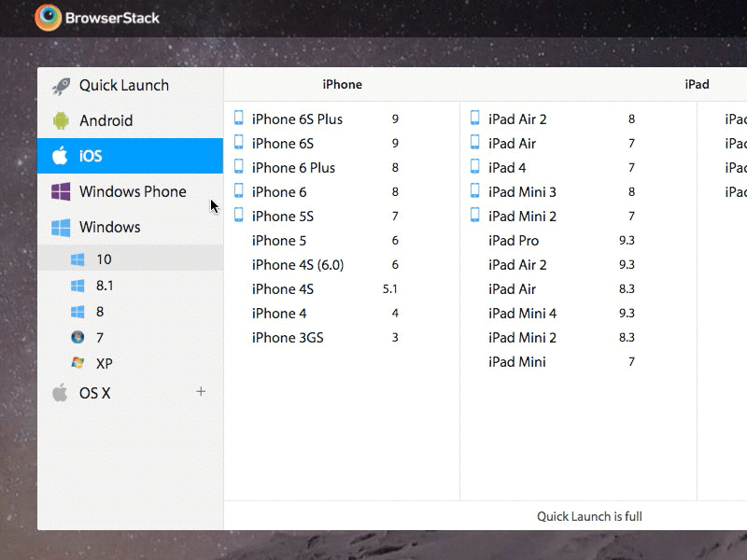Viewport: 747px width, 560px height.
Task: Click phone icon beside iPhone 6S Plus
Action: (x=239, y=118)
